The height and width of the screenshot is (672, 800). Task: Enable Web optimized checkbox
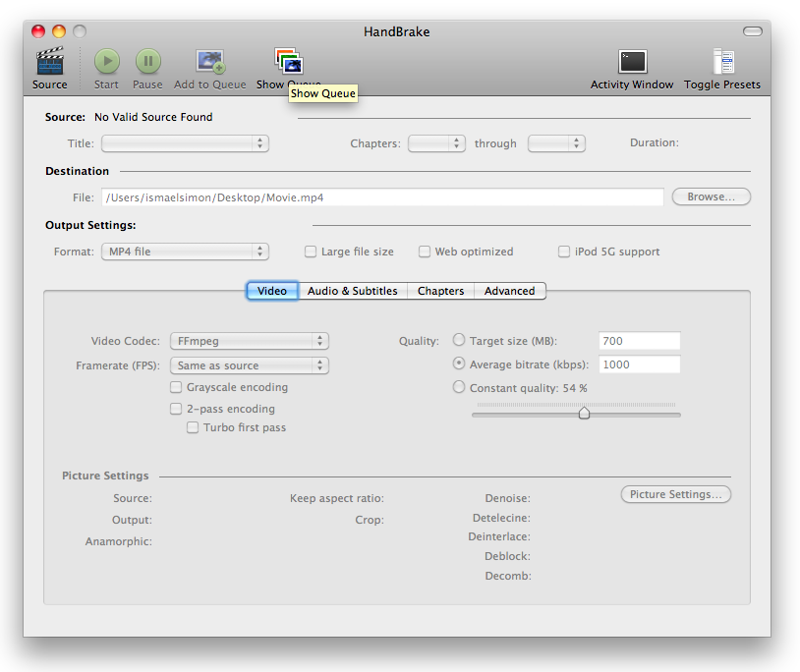[x=424, y=252]
